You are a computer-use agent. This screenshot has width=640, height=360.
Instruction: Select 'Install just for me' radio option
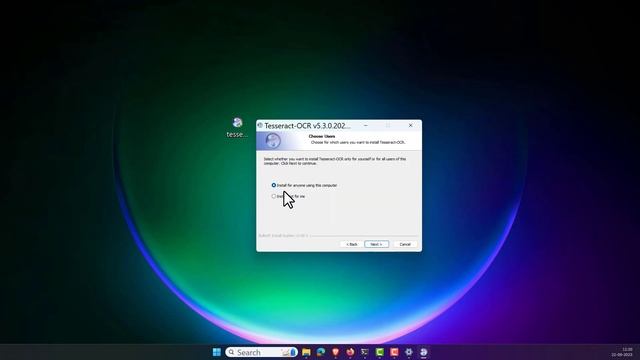tap(288, 196)
